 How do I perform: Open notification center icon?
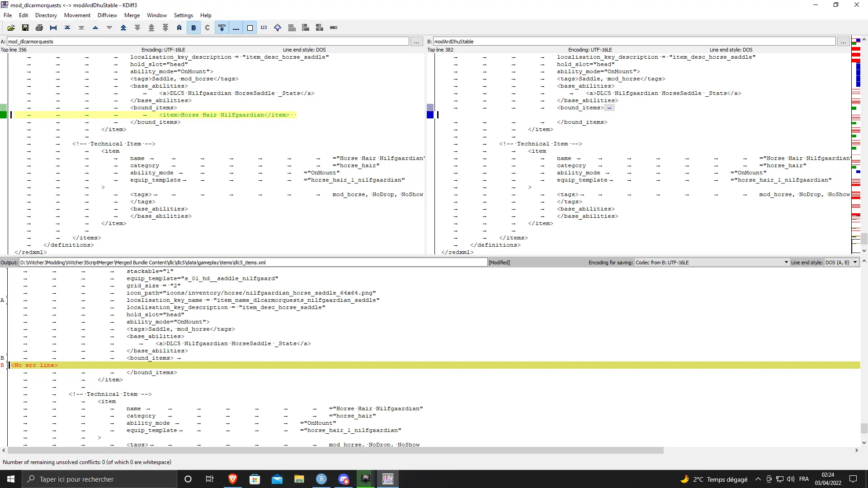pos(854,479)
